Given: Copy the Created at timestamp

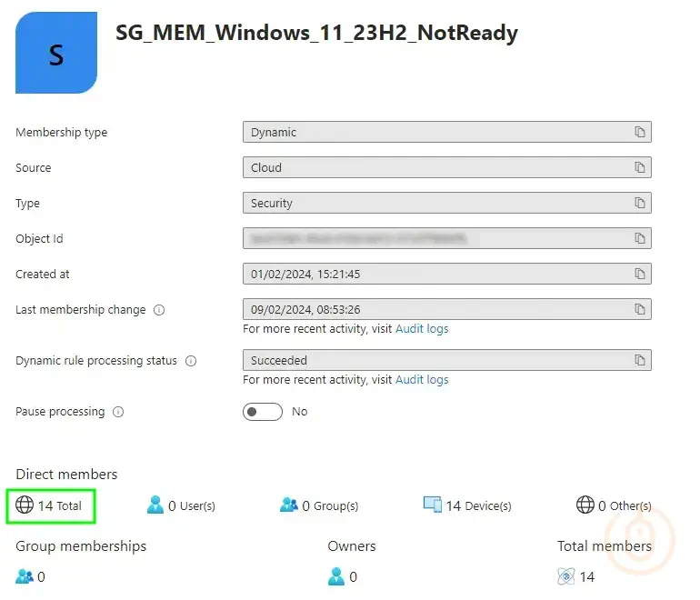Looking at the screenshot, I should (x=640, y=275).
